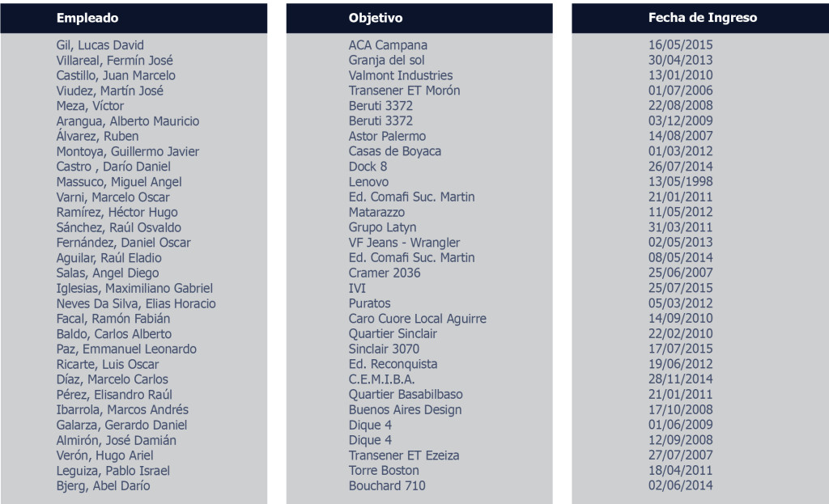
Task: Click the Empleado column header
Action: coord(87,18)
